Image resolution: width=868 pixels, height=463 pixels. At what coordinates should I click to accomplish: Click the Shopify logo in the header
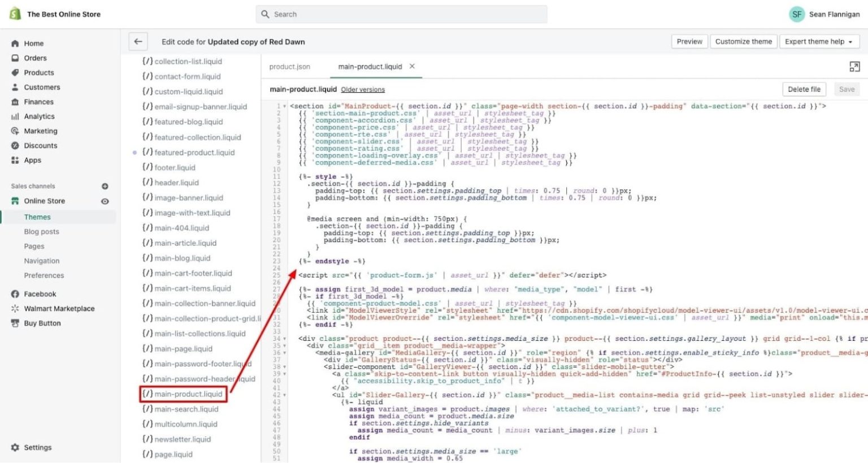[14, 14]
